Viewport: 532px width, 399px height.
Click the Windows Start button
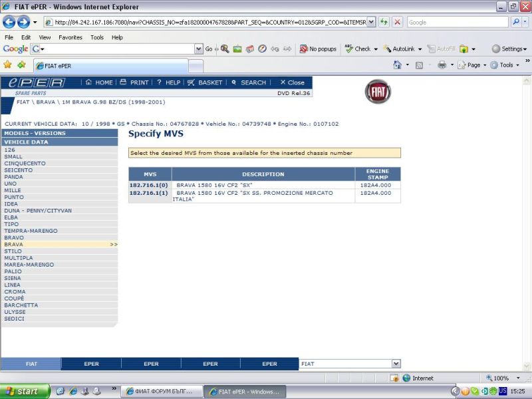click(25, 391)
